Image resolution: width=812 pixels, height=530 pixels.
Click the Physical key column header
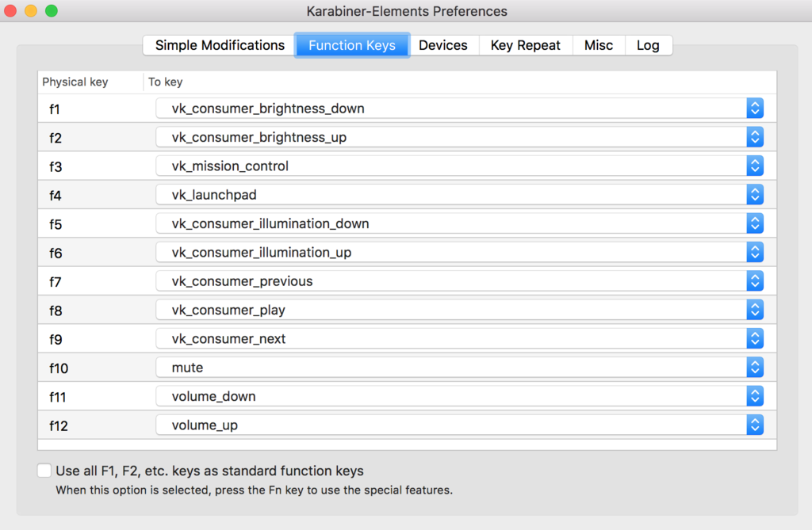tap(75, 82)
